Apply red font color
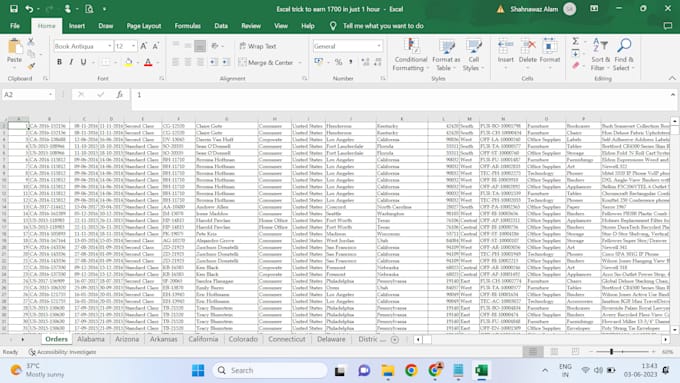 pyautogui.click(x=148, y=62)
